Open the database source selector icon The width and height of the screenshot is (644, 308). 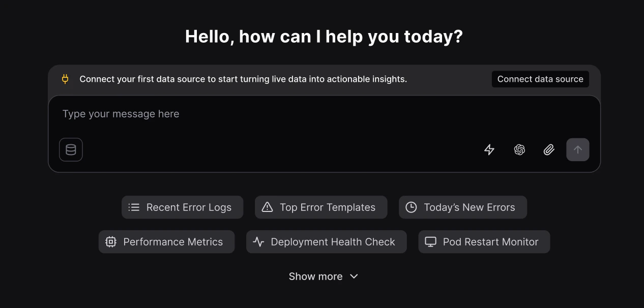(71, 149)
